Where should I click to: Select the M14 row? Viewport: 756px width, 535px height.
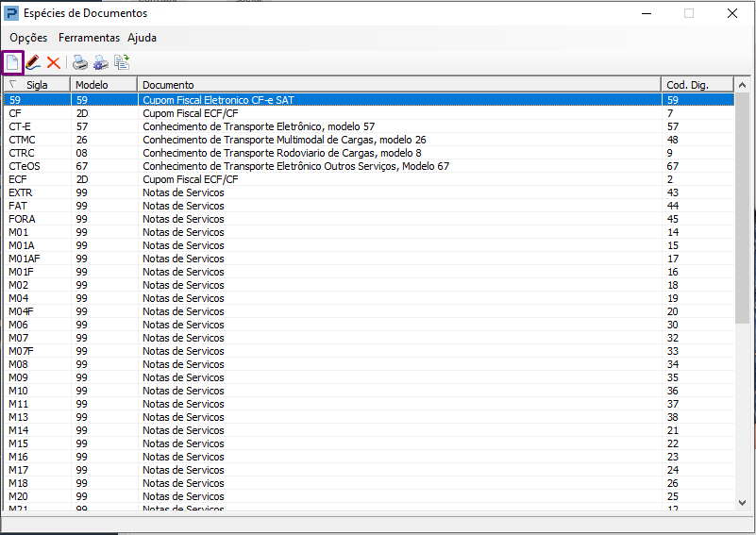click(x=369, y=430)
